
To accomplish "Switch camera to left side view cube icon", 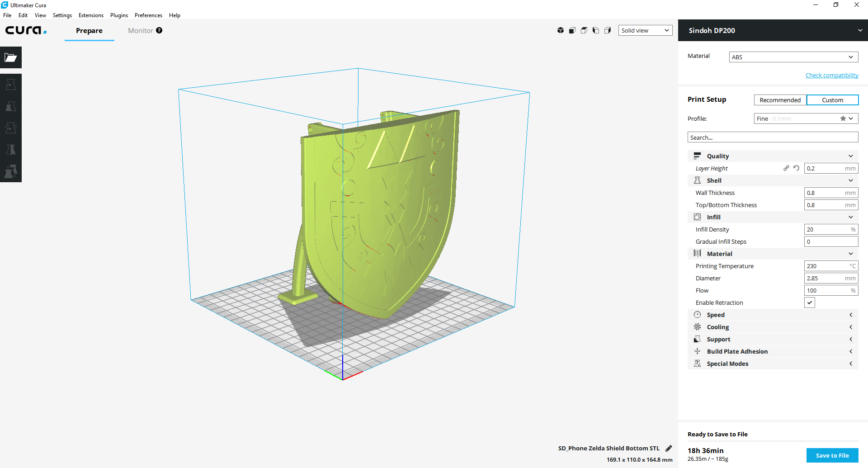I will click(596, 30).
